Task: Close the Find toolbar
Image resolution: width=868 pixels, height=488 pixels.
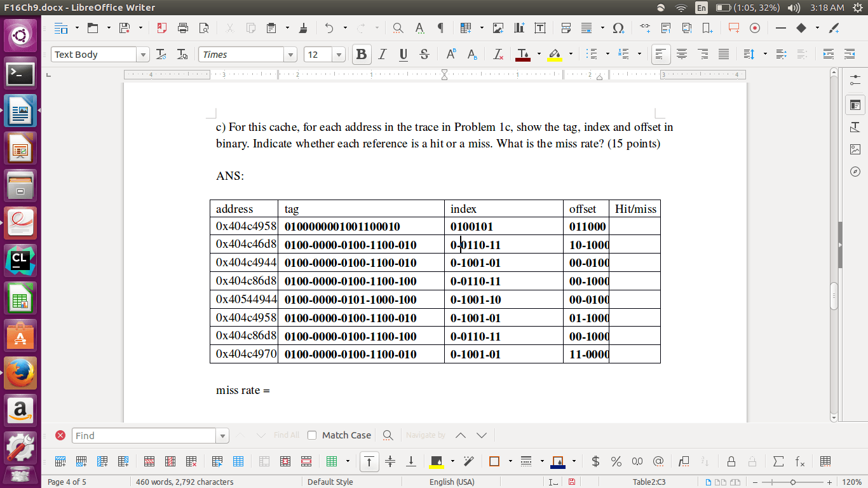Action: coord(60,435)
